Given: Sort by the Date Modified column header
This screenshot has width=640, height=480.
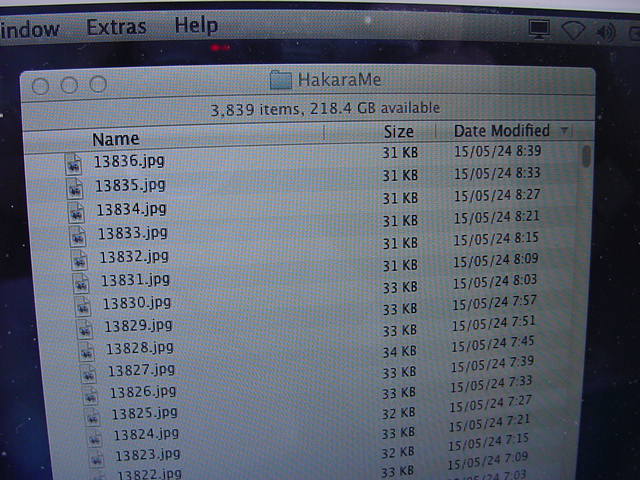Looking at the screenshot, I should [x=502, y=131].
